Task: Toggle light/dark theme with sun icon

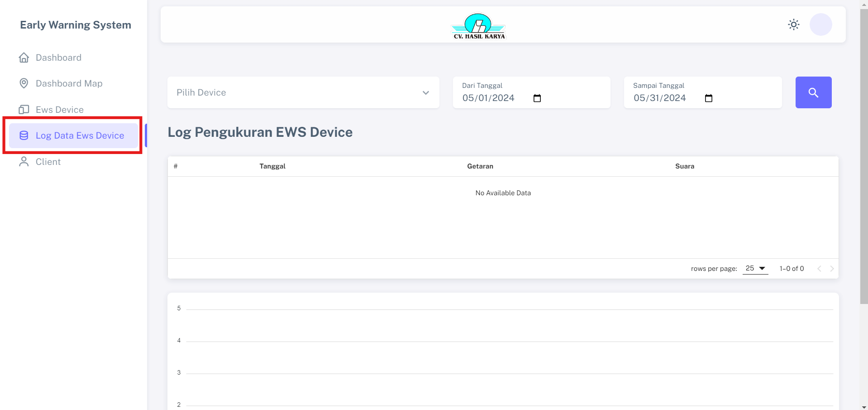Action: [793, 24]
